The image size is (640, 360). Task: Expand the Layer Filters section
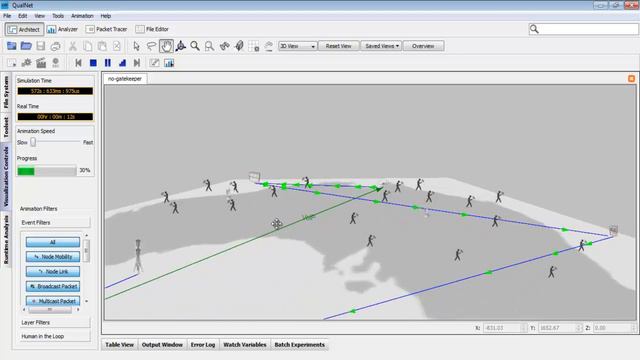[55, 322]
